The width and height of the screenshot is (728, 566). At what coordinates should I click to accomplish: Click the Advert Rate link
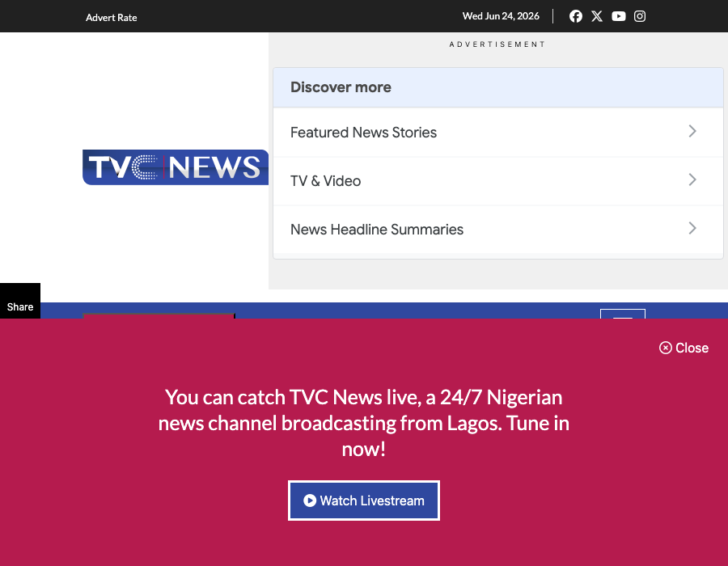112,18
